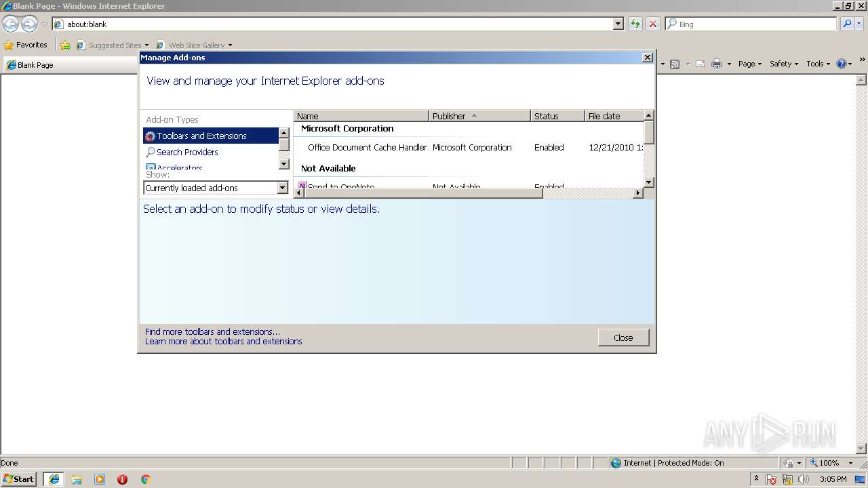
Task: Open the zoom level dropdown arrow at 100%
Action: (850, 463)
